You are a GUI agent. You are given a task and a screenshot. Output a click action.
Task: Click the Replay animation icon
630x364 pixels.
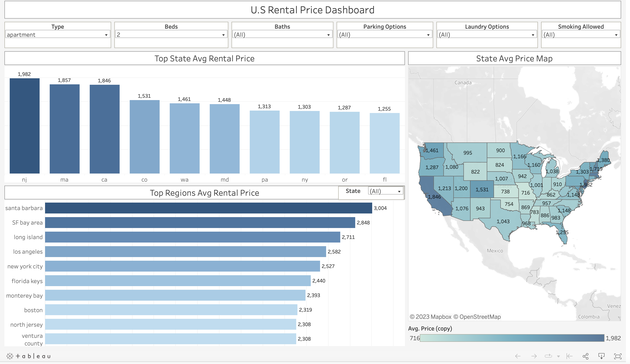(x=548, y=356)
